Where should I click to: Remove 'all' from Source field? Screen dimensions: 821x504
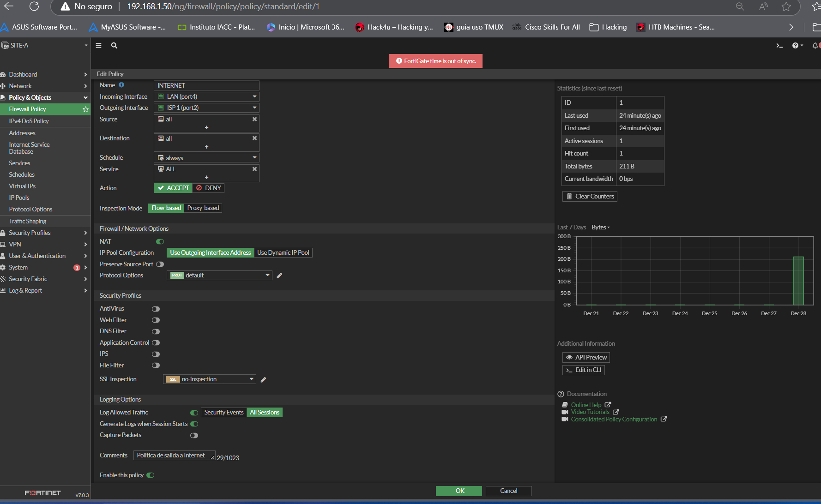[x=254, y=119]
